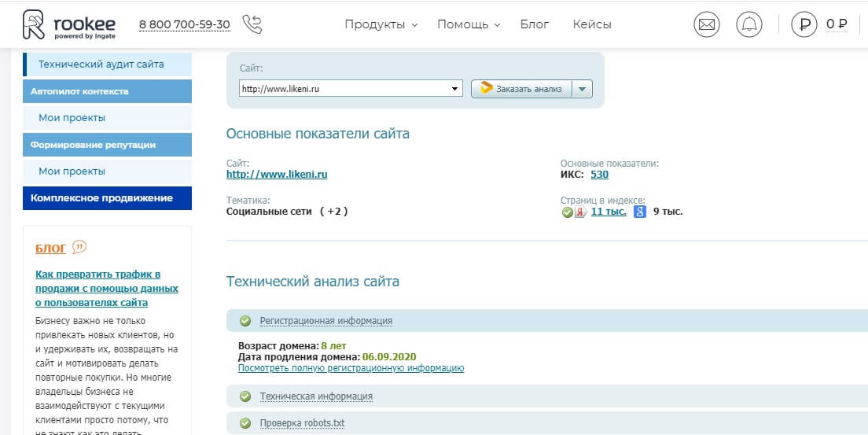
Task: Click the green check by Регистрационная информация
Action: (x=245, y=321)
